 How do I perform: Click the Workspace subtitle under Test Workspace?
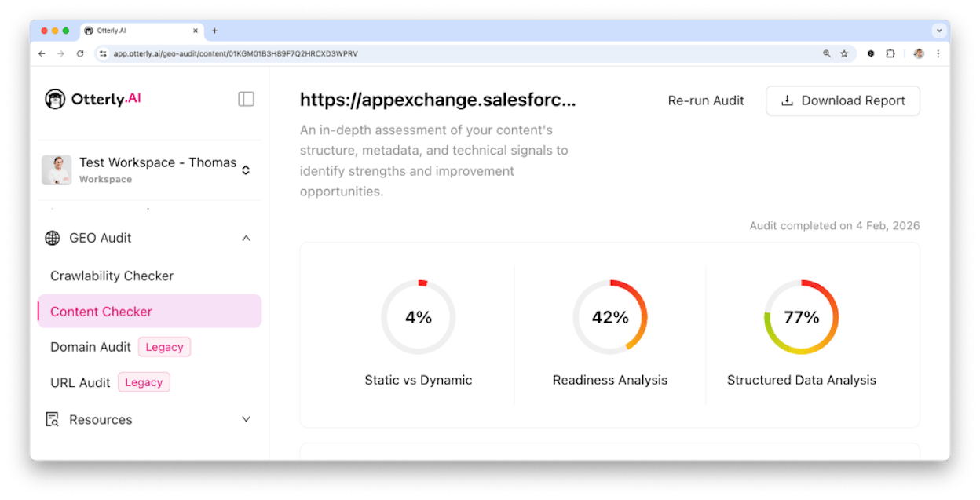105,179
